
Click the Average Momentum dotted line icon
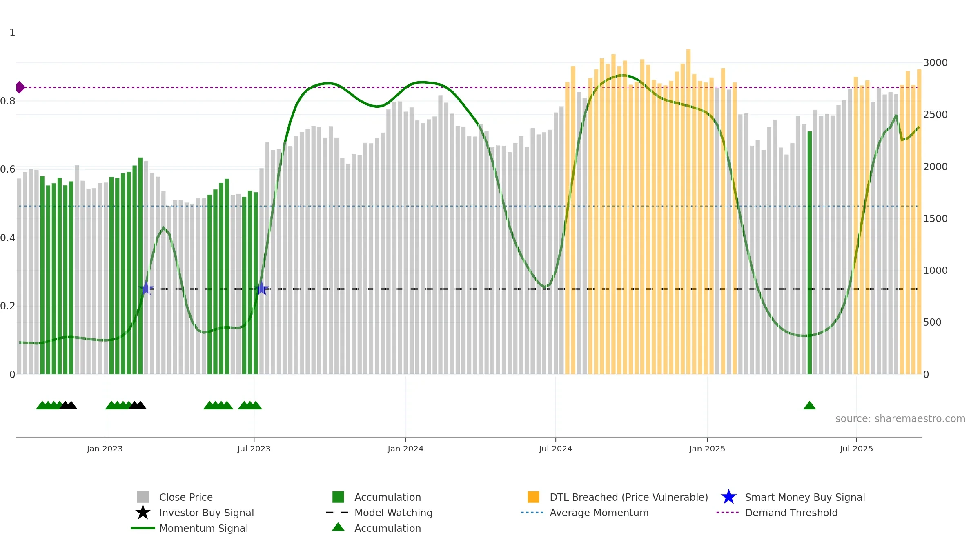[x=532, y=513]
